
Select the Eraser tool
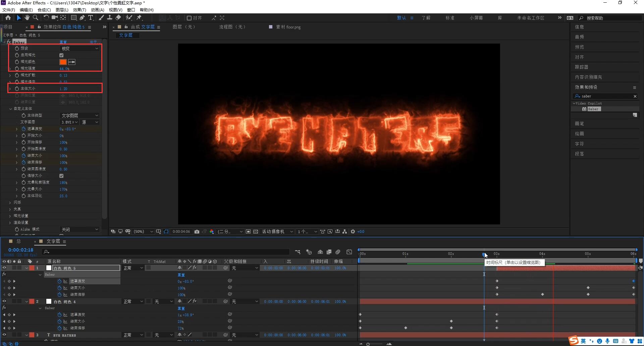(118, 18)
